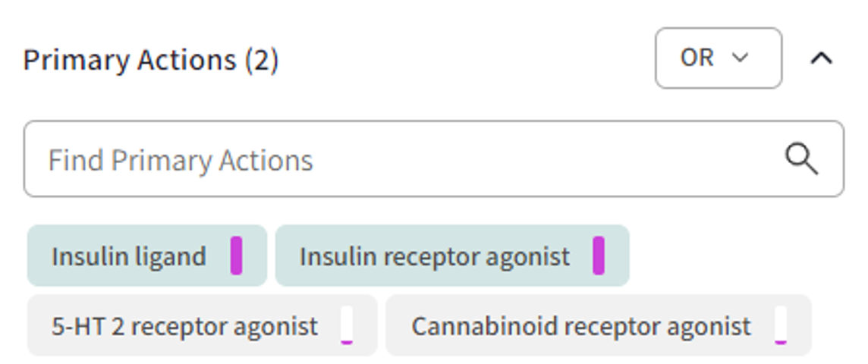Click indicator bar on 5-HT 2 chip
The height and width of the screenshot is (364, 868).
(347, 326)
